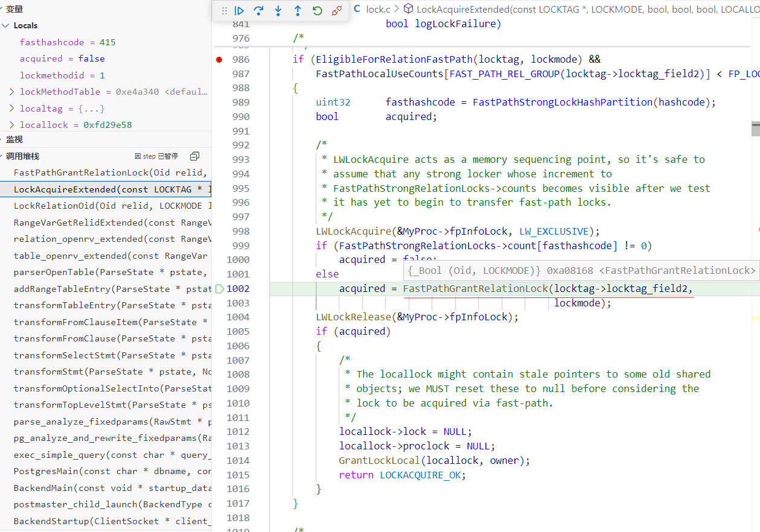This screenshot has width=760, height=532.
Task: Click the Step Out arrow icon
Action: click(x=298, y=11)
